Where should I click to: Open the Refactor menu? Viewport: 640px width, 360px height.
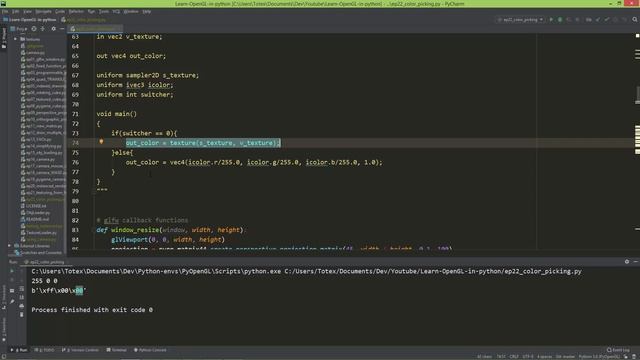tap(76, 11)
